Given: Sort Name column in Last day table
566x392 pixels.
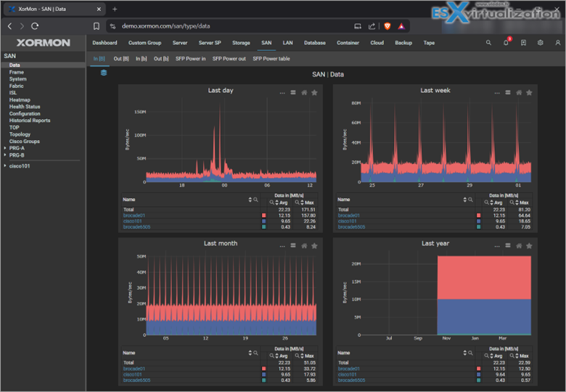Looking at the screenshot, I should [250, 200].
